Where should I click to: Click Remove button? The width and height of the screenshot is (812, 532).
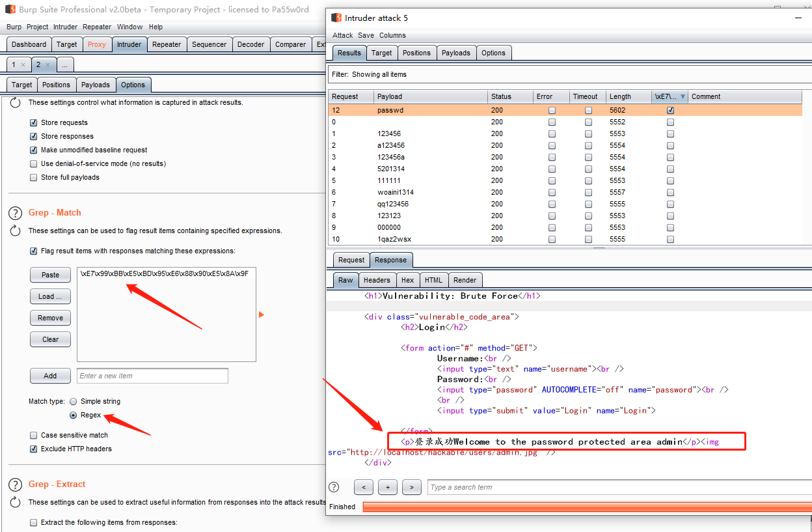click(50, 318)
